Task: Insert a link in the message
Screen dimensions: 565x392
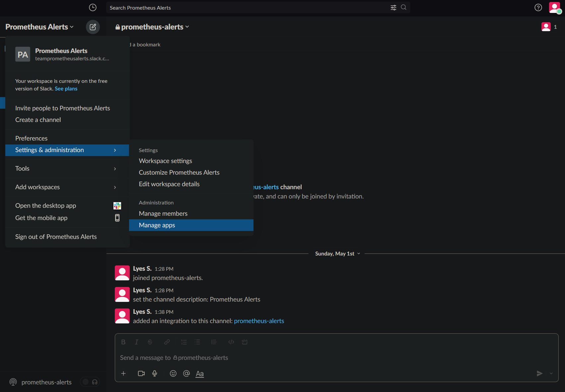Action: (167, 342)
